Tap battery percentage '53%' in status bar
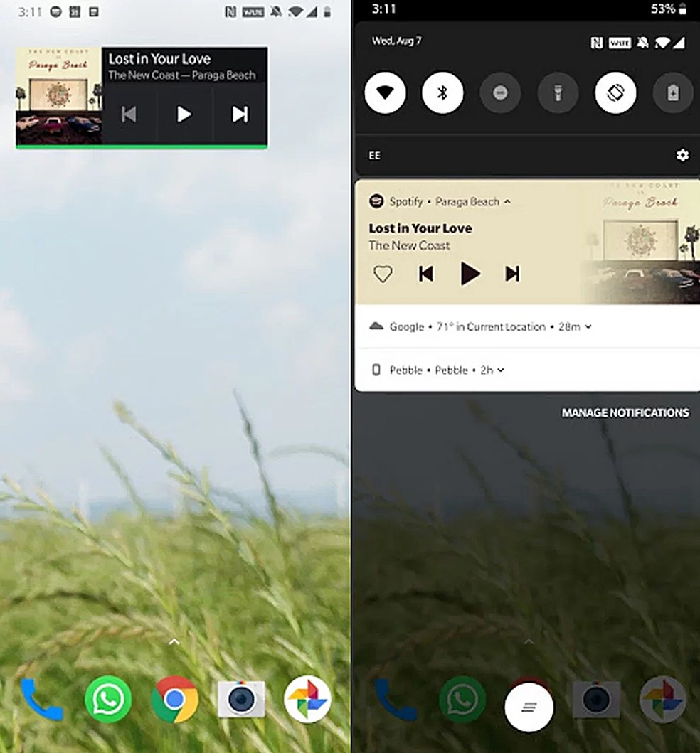Screen dimensions: 700x753 [x=663, y=9]
